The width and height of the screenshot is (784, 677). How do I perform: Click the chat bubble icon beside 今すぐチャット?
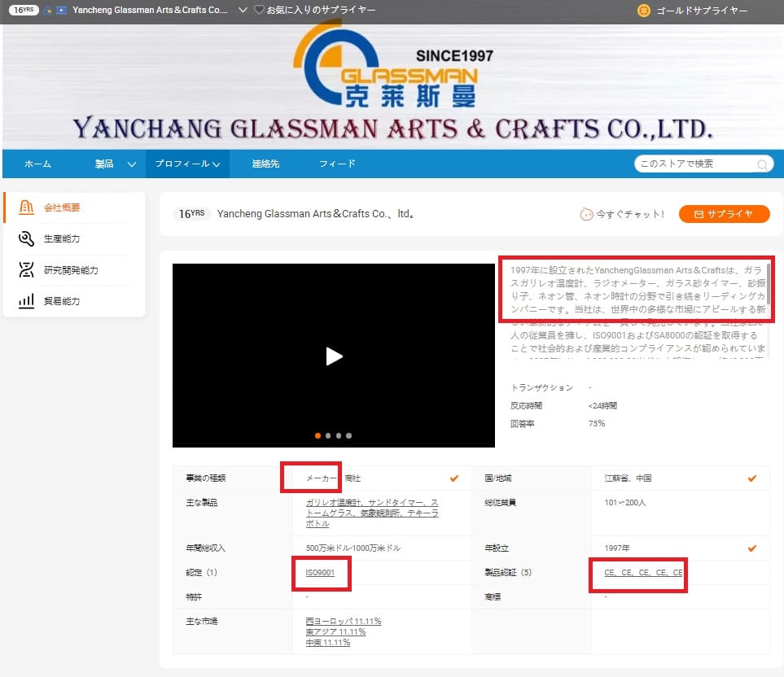point(586,214)
